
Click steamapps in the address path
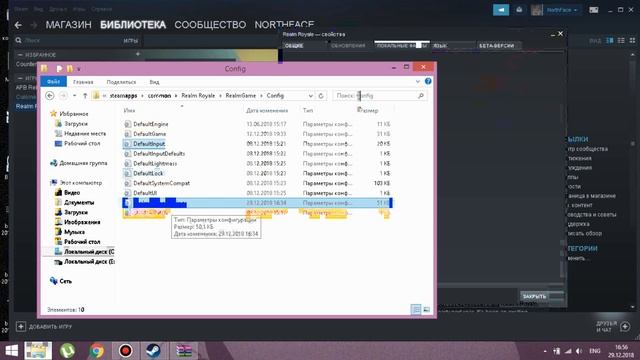123,96
